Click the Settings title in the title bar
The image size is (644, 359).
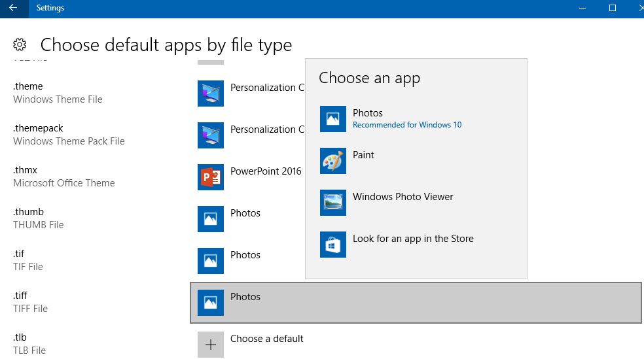click(50, 8)
